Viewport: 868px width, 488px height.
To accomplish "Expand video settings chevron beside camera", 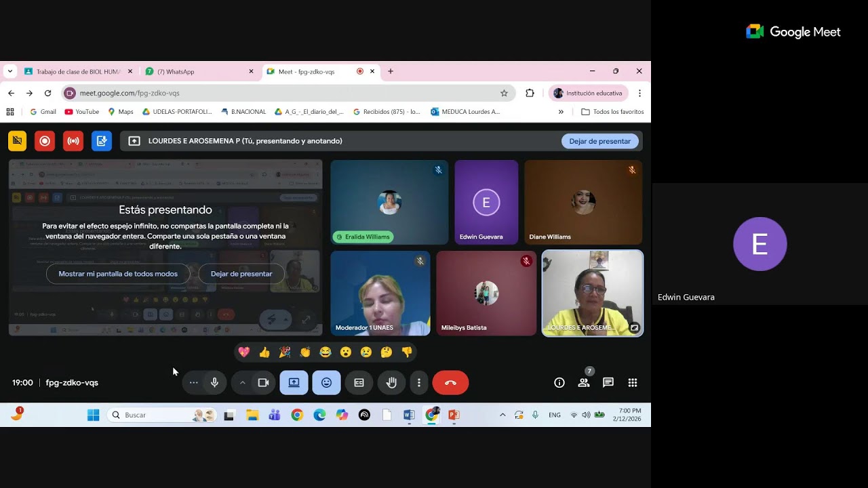I will click(x=242, y=382).
